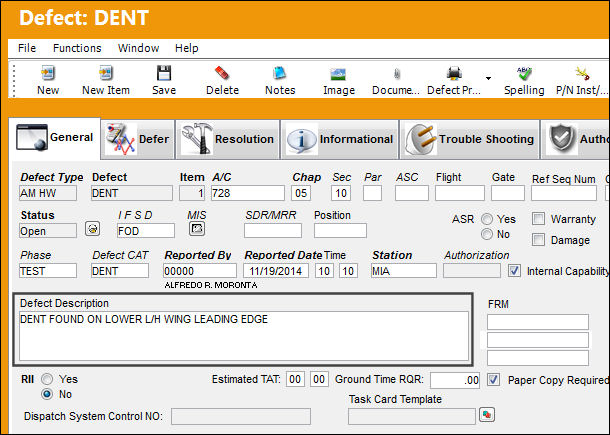This screenshot has width=610, height=435.
Task: Toggle Paper Copy Required checkbox
Action: pyautogui.click(x=494, y=380)
